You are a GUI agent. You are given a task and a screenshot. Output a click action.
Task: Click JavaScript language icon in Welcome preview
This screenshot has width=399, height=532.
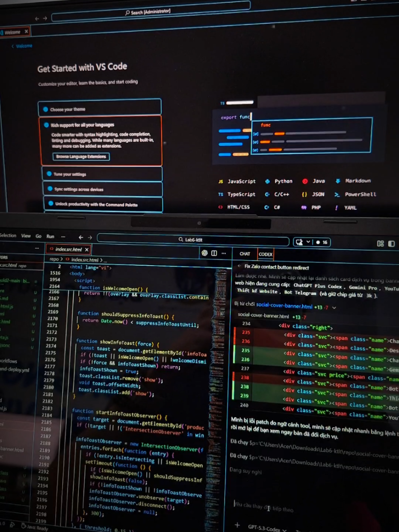coord(221,181)
